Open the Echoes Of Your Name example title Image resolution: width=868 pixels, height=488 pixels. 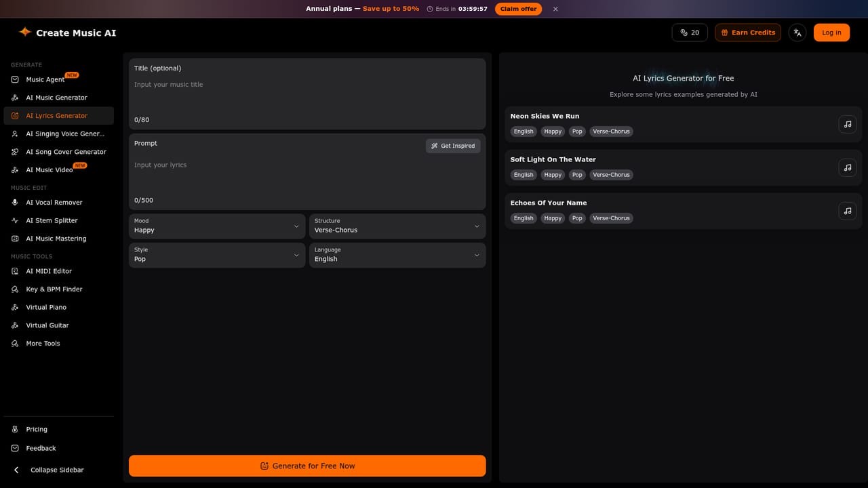(x=549, y=203)
